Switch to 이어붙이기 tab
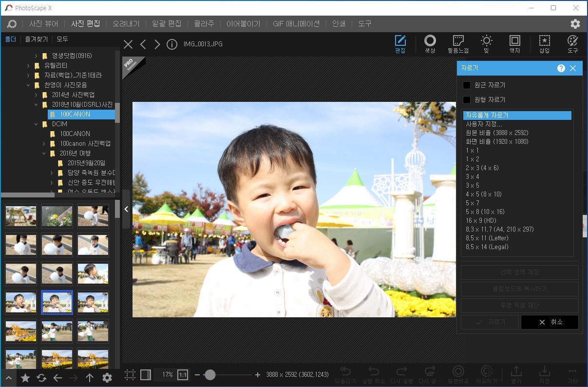 click(243, 23)
